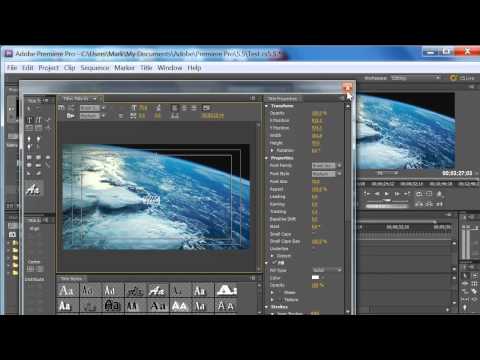The width and height of the screenshot is (480, 360).
Task: Click the center align text icon
Action: 185,108
